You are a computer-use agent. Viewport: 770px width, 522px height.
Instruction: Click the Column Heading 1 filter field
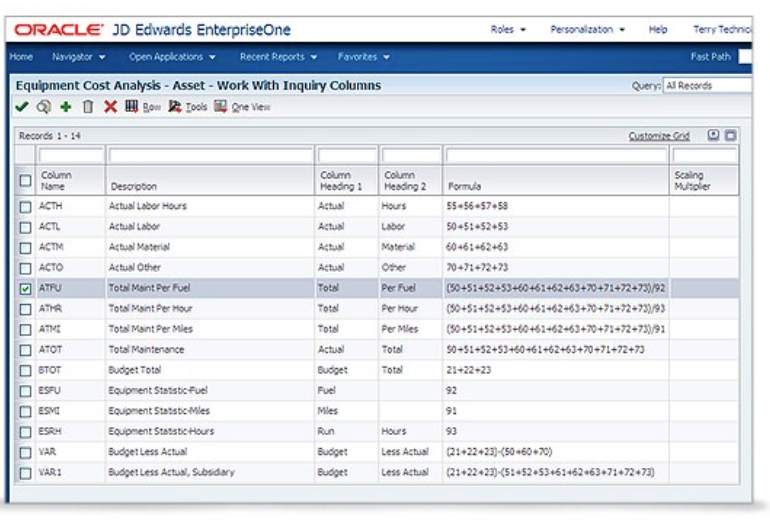[347, 156]
